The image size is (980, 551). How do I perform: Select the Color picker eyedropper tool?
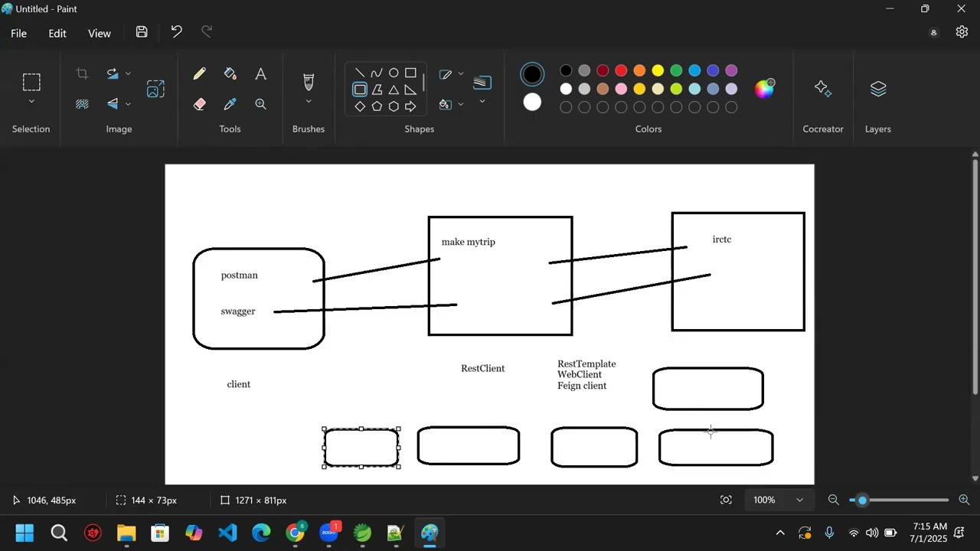pyautogui.click(x=230, y=104)
